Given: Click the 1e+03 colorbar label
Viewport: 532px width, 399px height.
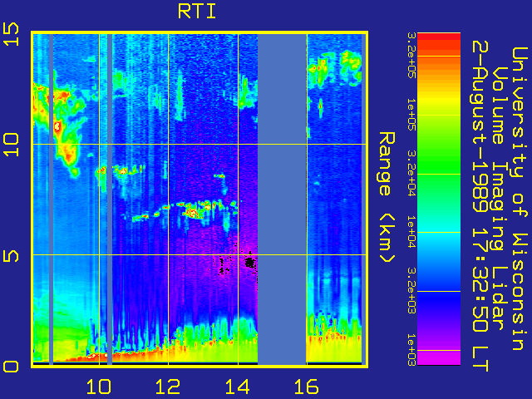Looking at the screenshot, I should (x=411, y=350).
